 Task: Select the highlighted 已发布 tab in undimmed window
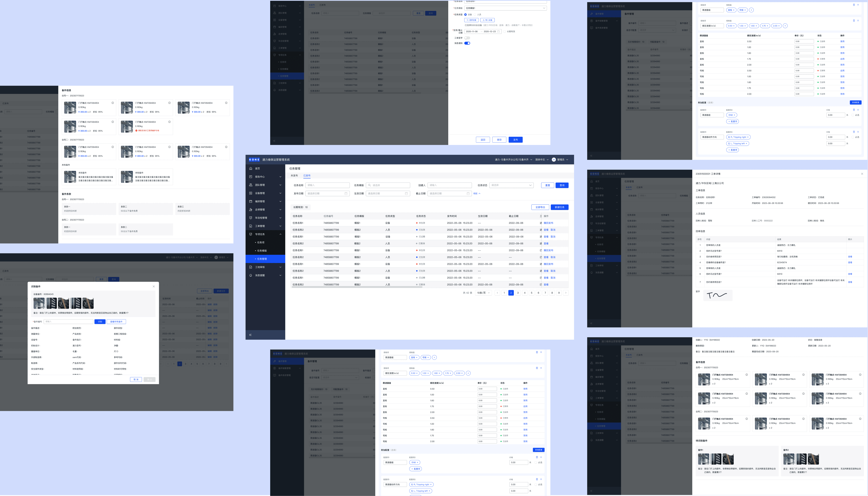coord(307,176)
